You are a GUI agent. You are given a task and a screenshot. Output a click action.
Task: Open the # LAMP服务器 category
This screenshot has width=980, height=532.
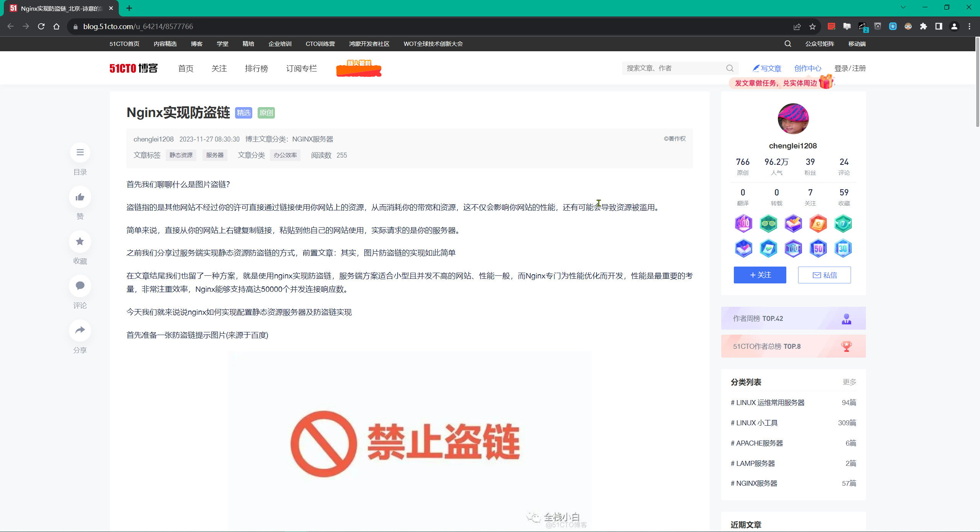[x=753, y=463]
